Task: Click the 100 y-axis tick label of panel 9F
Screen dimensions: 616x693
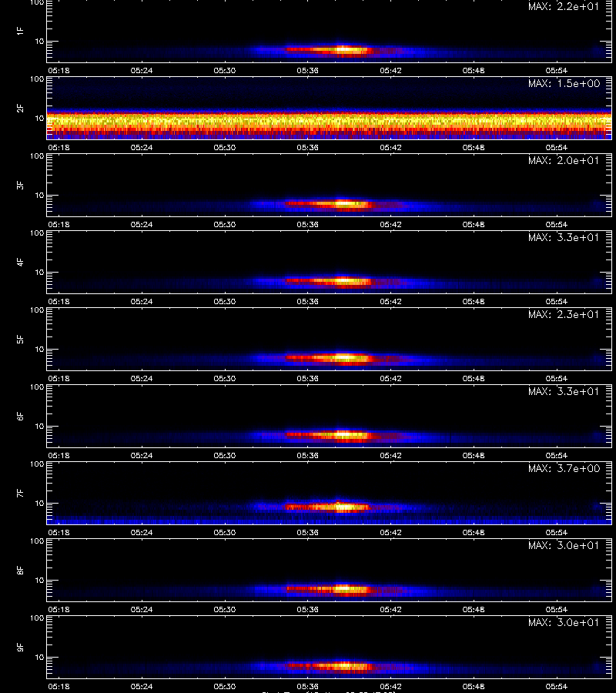Action: point(37,618)
